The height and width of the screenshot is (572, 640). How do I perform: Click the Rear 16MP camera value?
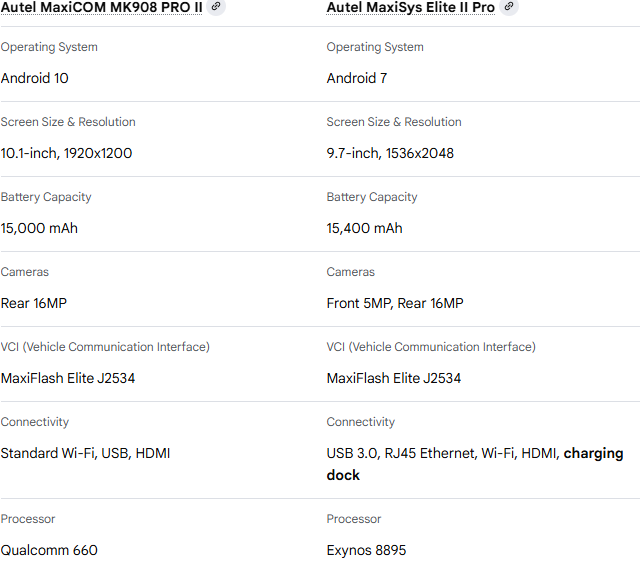pos(34,303)
